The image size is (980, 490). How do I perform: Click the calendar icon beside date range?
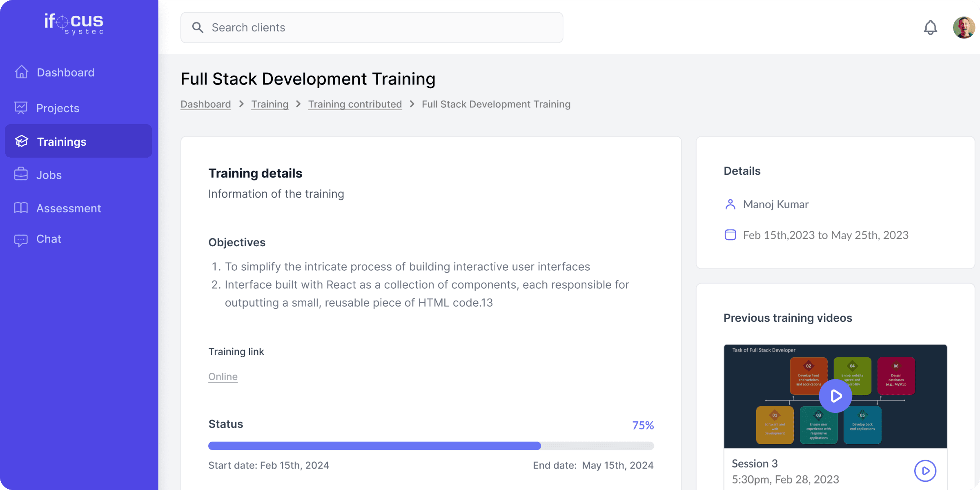[731, 235]
